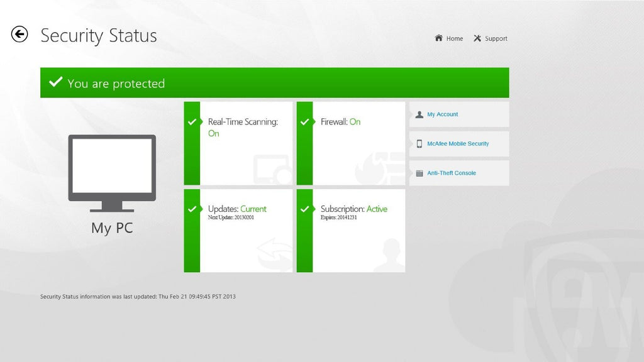
Task: Click the checkmark in the protected banner
Action: (56, 82)
